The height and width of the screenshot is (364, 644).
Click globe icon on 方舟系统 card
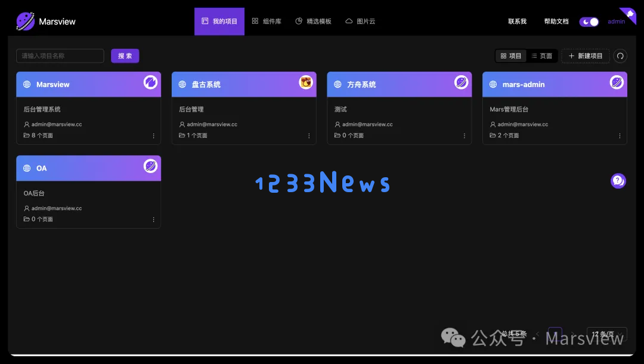(338, 84)
